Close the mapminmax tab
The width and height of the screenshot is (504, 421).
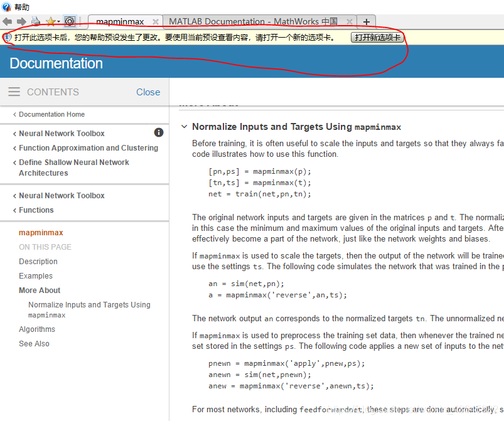(156, 22)
